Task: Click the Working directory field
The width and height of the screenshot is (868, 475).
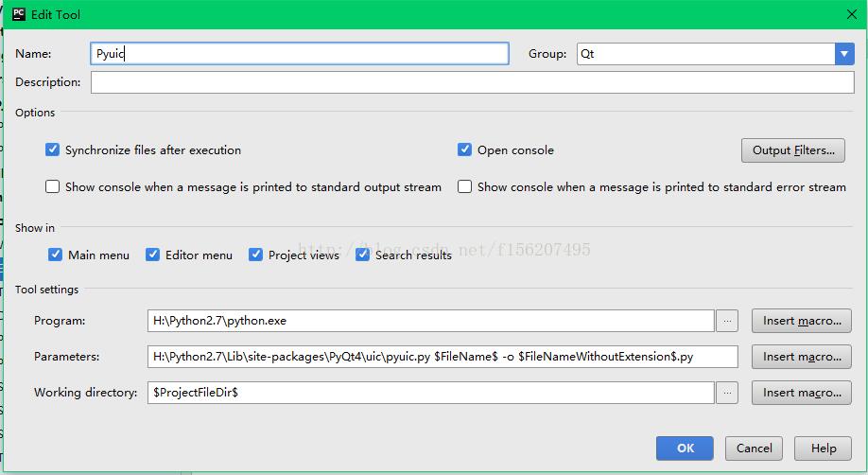Action: tap(430, 393)
